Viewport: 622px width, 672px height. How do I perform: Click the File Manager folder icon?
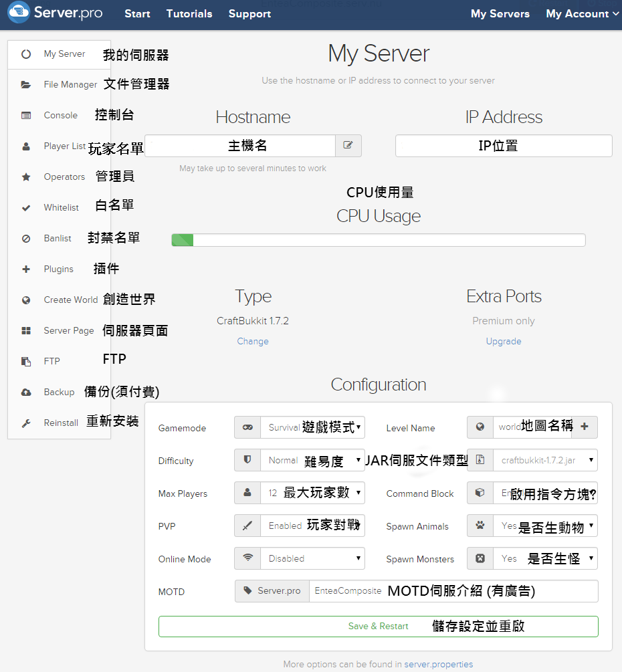tap(26, 85)
